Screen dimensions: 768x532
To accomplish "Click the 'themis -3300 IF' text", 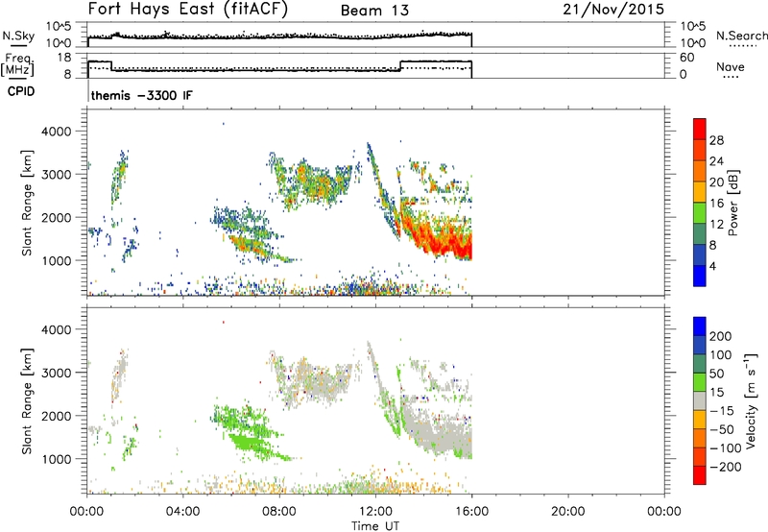I will pos(141,95).
